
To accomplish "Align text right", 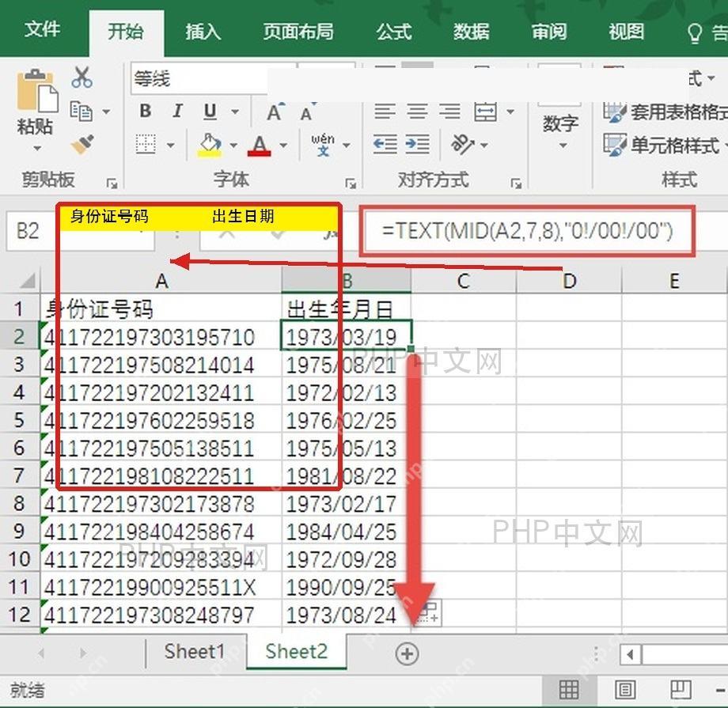I will click(449, 112).
